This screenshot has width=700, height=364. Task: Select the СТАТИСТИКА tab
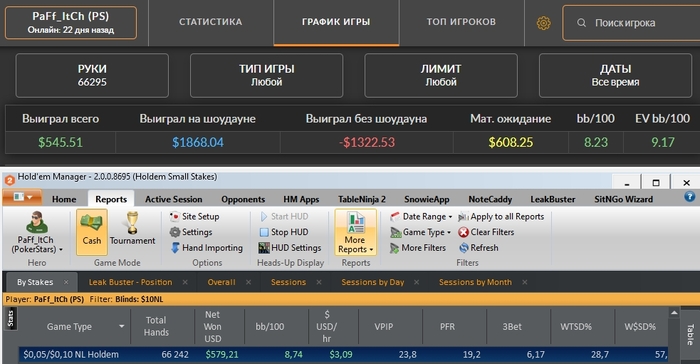click(210, 22)
